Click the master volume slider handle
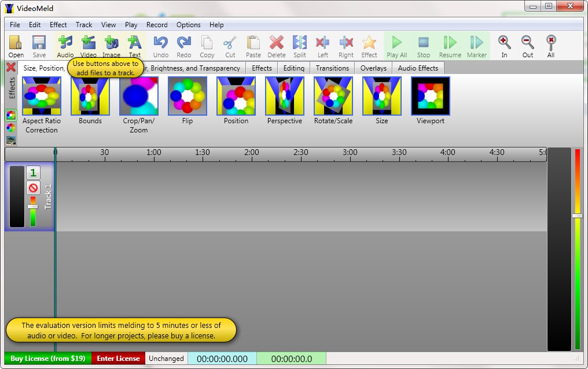The height and width of the screenshot is (369, 588). click(577, 216)
